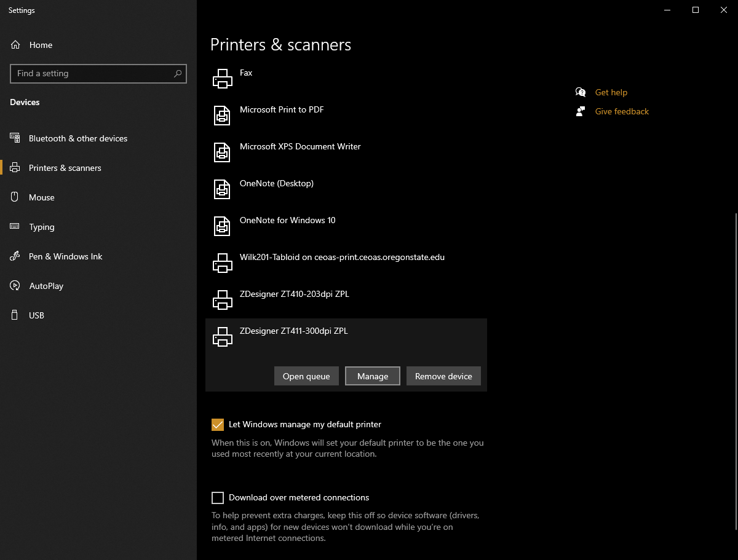The height and width of the screenshot is (560, 738).
Task: Click the Find a setting search box
Action: tap(98, 74)
